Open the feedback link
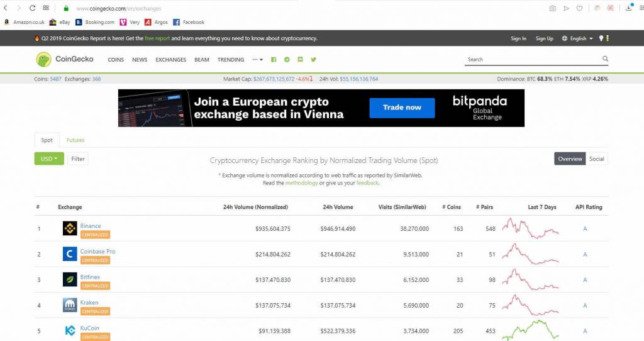This screenshot has width=644, height=341. click(367, 183)
